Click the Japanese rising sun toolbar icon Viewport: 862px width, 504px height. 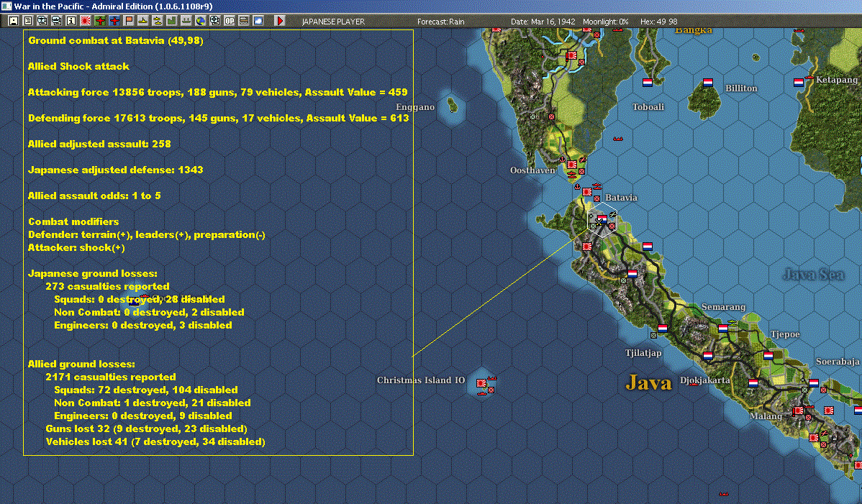pos(85,21)
